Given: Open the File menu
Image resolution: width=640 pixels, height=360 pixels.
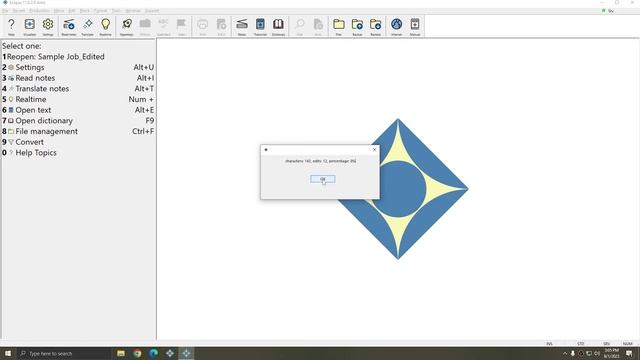Looking at the screenshot, I should click(x=5, y=11).
